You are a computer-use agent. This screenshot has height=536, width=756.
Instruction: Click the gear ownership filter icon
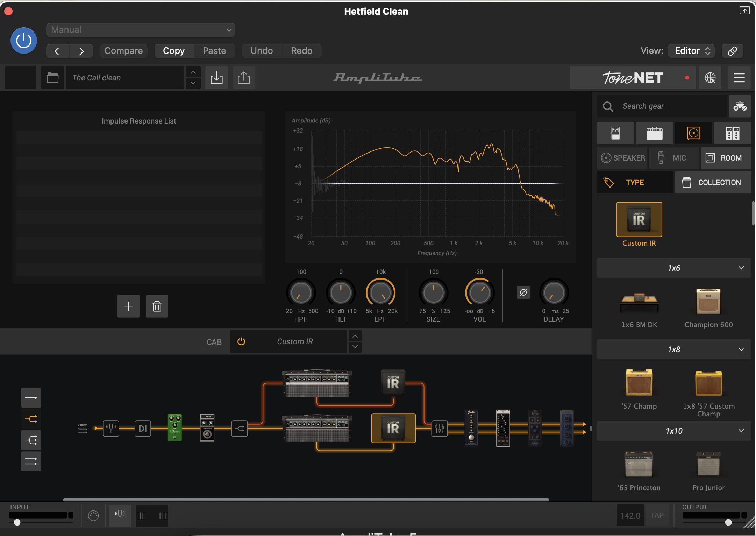pos(740,106)
